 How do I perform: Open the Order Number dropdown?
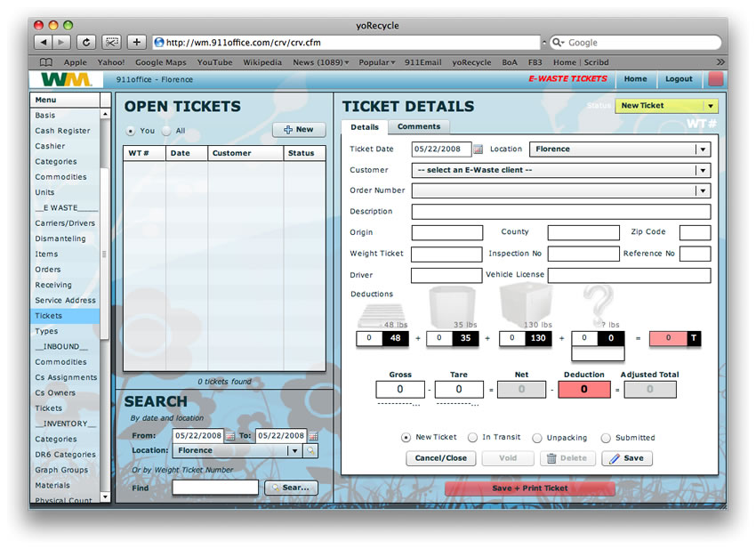(x=561, y=191)
